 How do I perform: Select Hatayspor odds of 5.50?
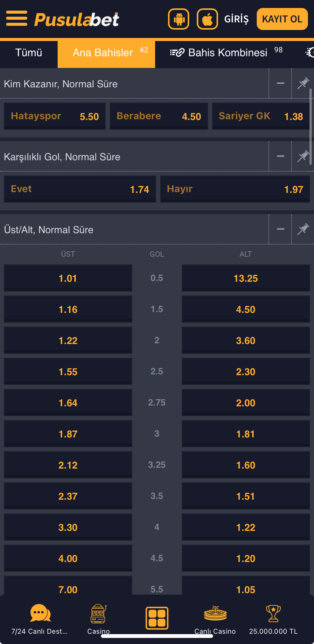pyautogui.click(x=54, y=116)
